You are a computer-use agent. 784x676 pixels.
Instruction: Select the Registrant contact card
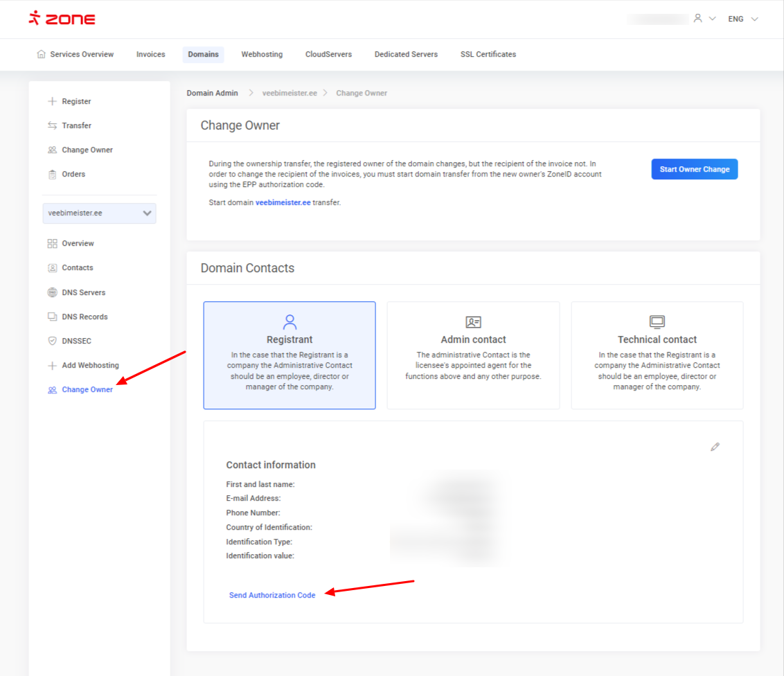click(x=289, y=355)
